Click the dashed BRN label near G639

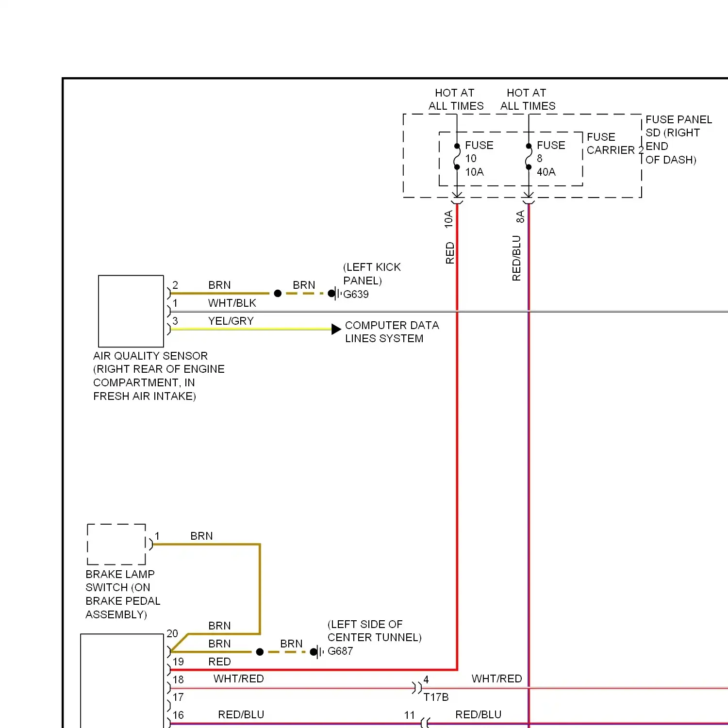[x=304, y=285]
